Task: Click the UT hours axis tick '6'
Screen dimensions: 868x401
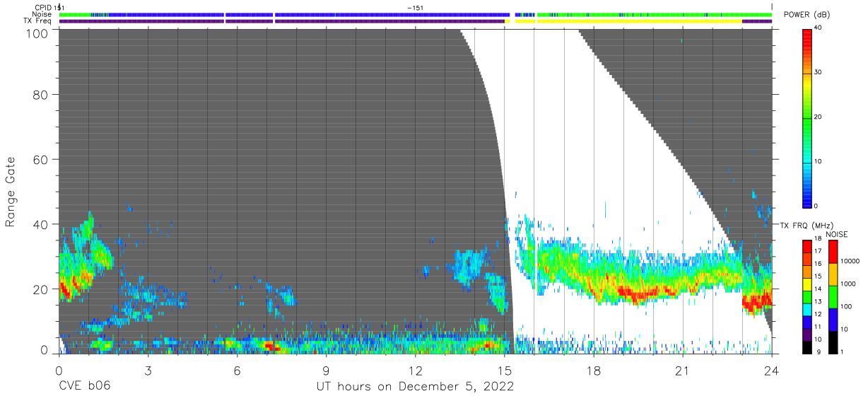Action: tap(237, 370)
